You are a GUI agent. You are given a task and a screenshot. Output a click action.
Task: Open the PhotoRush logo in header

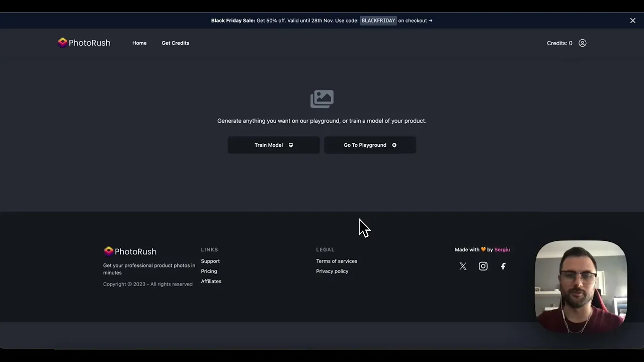(x=84, y=43)
